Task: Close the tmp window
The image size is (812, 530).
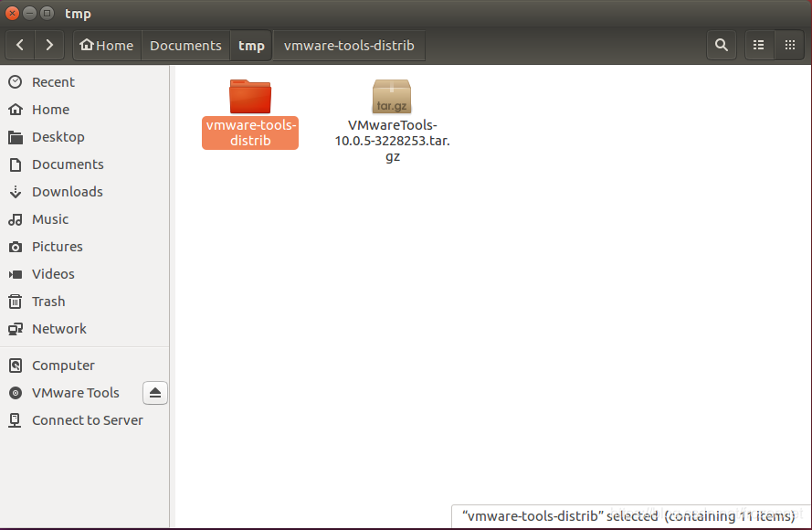Action: (13, 13)
